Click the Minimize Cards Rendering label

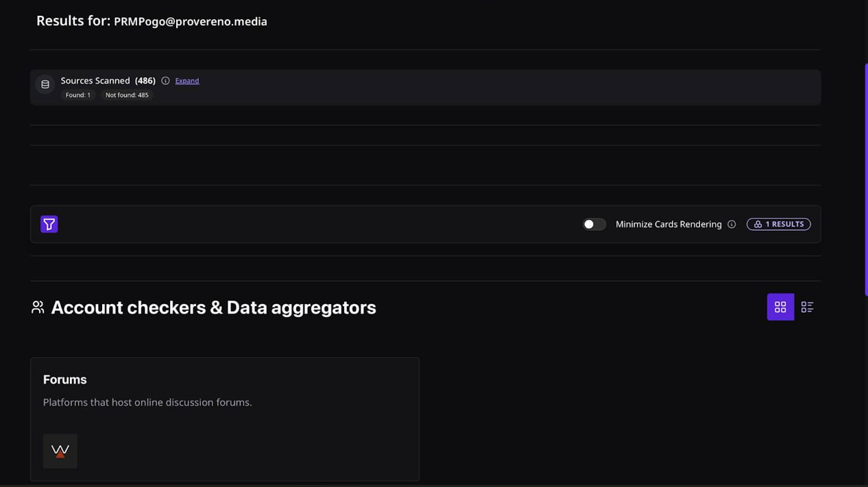pos(668,225)
